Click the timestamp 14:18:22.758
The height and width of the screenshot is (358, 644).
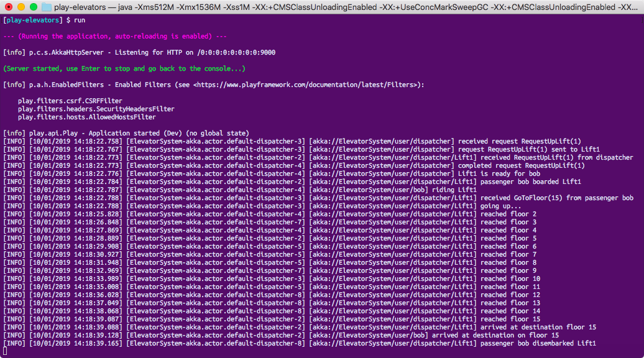(98, 141)
